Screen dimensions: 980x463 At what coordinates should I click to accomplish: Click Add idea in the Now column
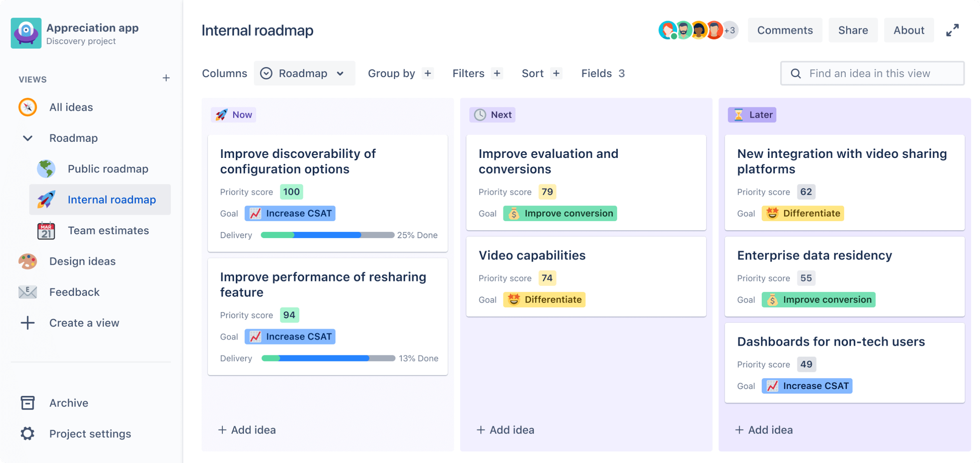(247, 430)
